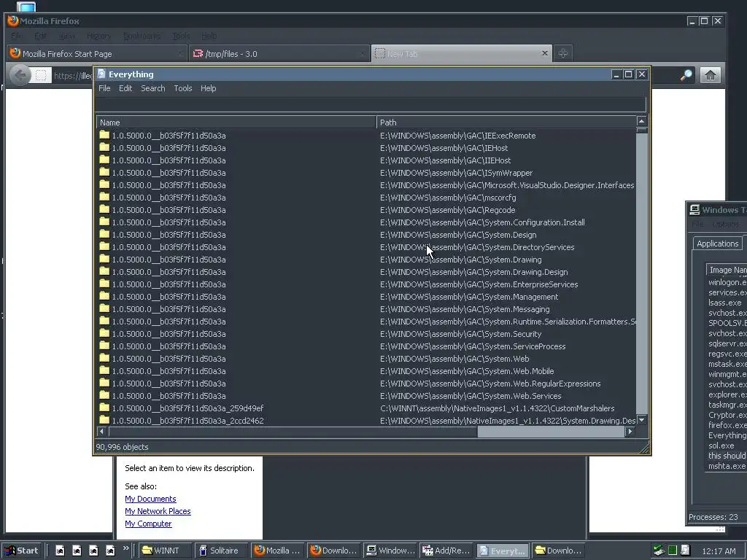Click the horizontal scrollbar right arrow in Everything
747x560 pixels.
630,431
